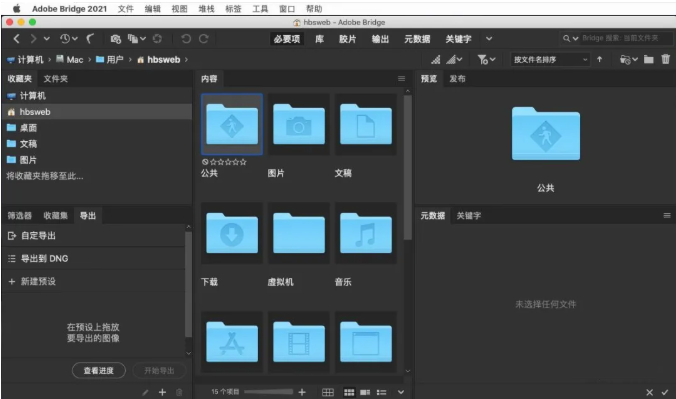The height and width of the screenshot is (399, 676).
Task: Expand the recent files dropdown arrow
Action: (75, 39)
